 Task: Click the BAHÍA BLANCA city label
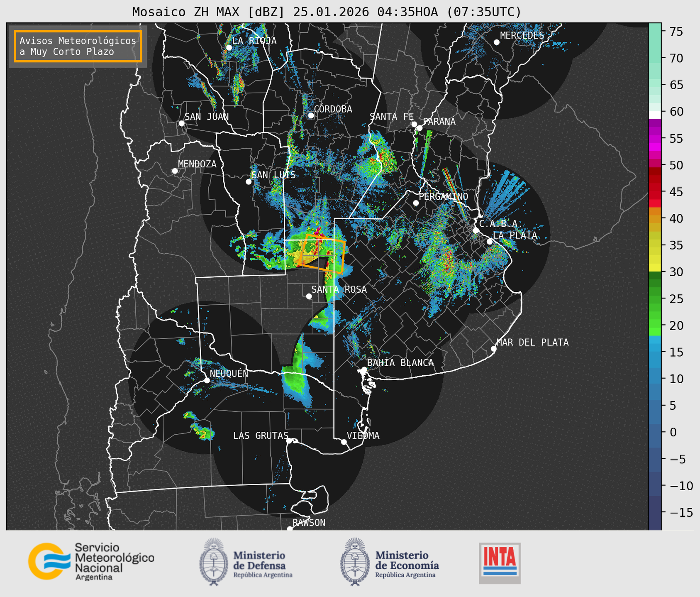coord(400,363)
